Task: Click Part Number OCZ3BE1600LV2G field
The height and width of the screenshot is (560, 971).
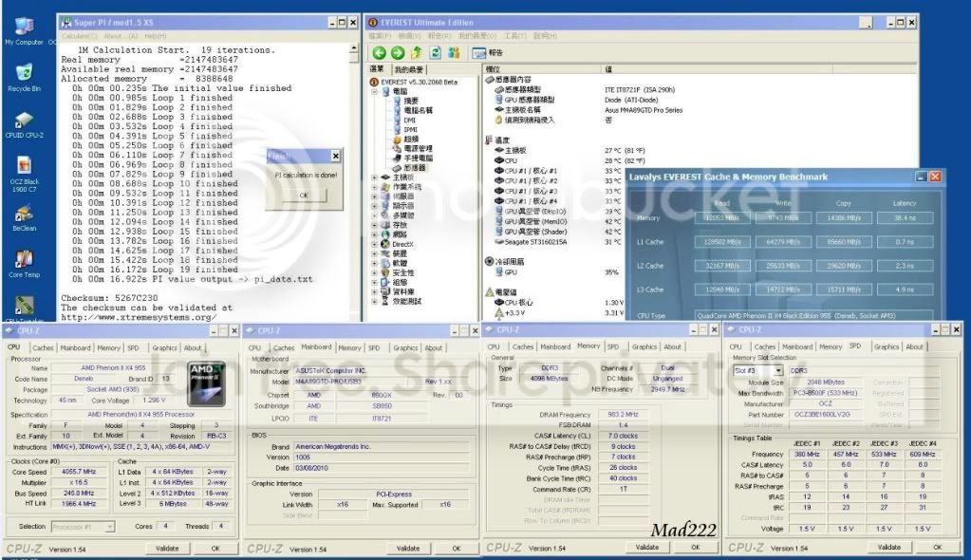Action: [x=826, y=415]
